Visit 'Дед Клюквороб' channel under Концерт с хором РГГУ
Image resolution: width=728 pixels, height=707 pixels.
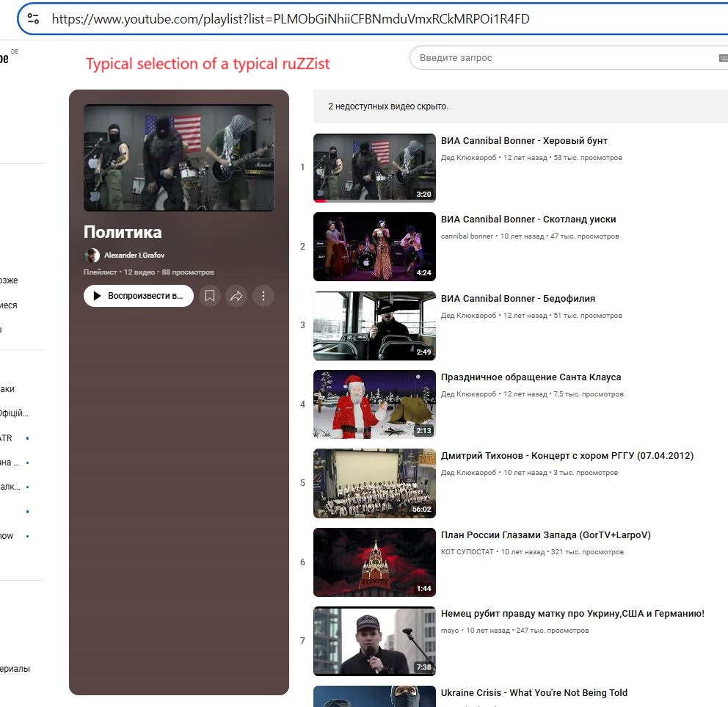pos(468,472)
